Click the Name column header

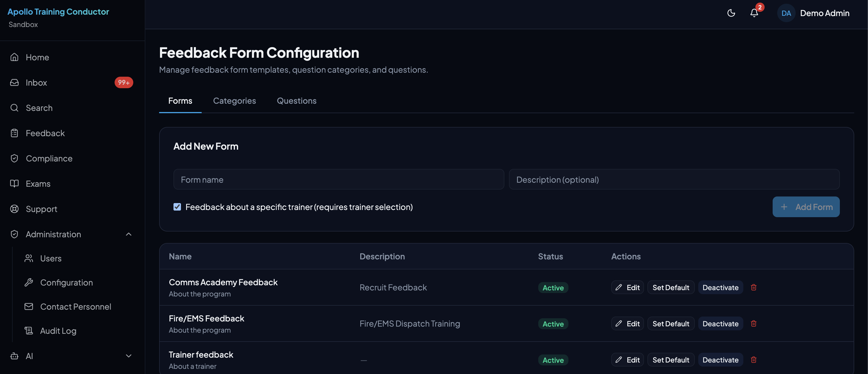coord(180,257)
